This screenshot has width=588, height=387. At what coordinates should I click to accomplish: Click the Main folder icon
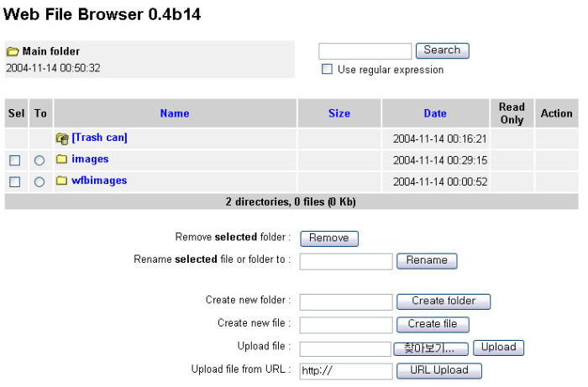point(13,52)
